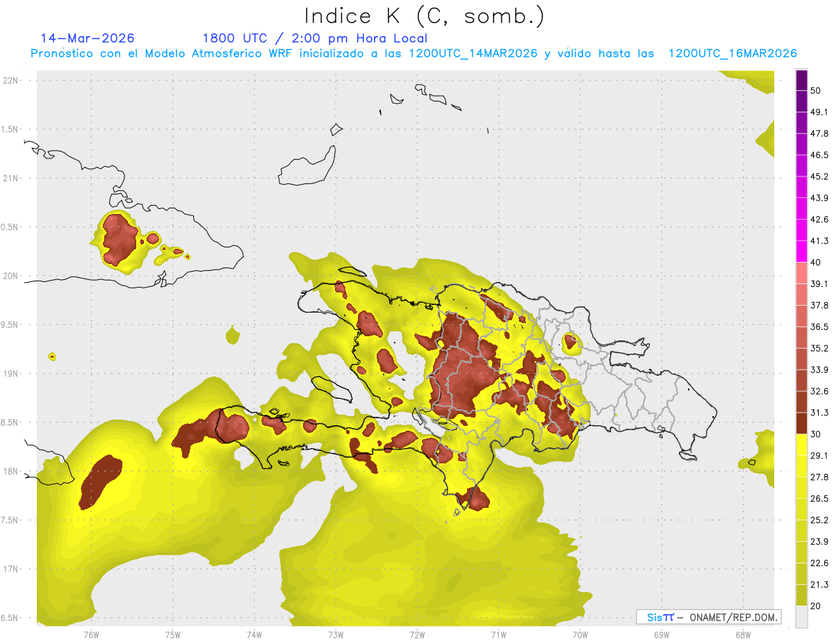Screen dimensions: 834x644
Task: Click the longitude axis label '73W'
Action: pos(336,634)
